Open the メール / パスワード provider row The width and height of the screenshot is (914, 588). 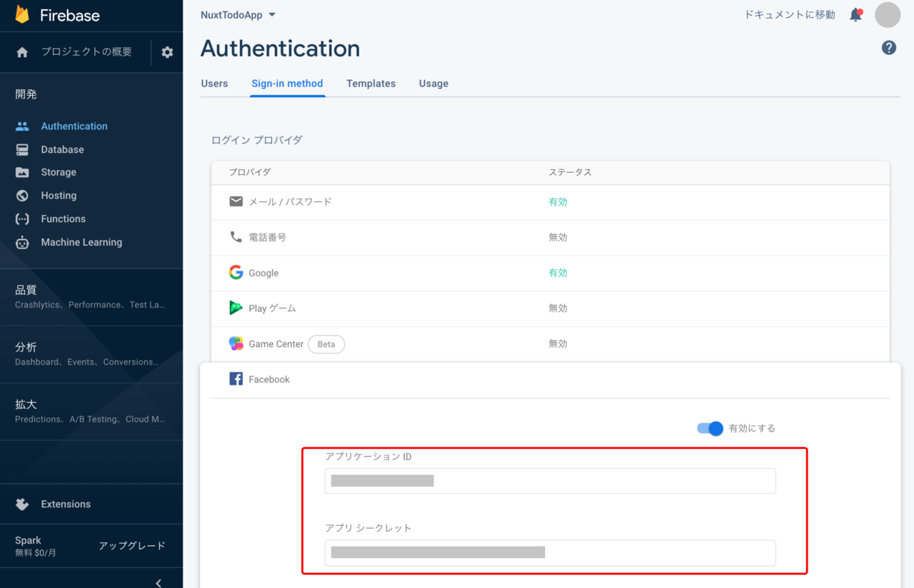pos(550,202)
